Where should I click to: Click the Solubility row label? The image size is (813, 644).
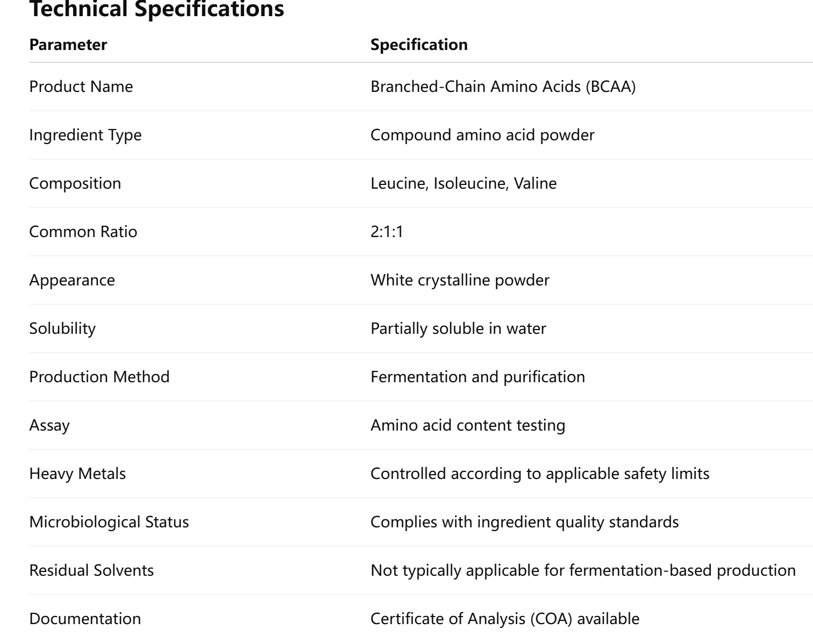62,328
